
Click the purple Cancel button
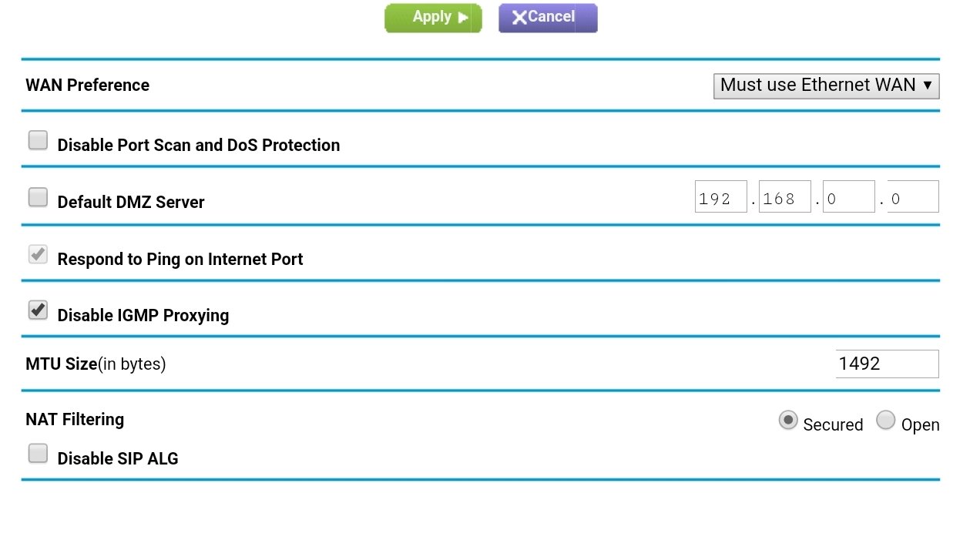tap(548, 18)
